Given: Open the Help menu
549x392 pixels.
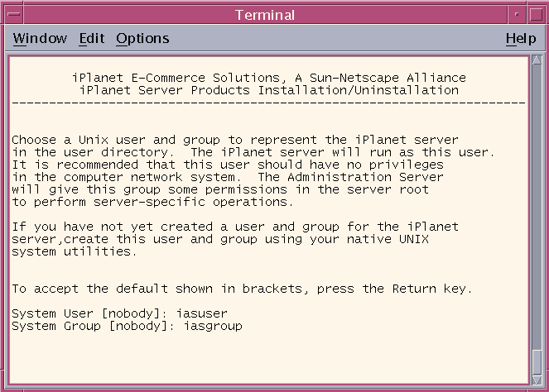Looking at the screenshot, I should [521, 39].
